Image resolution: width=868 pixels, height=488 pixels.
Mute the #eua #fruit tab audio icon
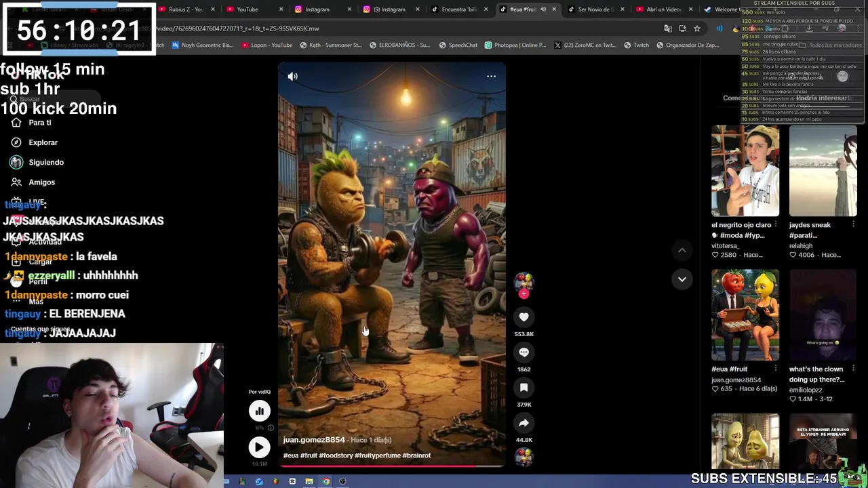pos(543,9)
